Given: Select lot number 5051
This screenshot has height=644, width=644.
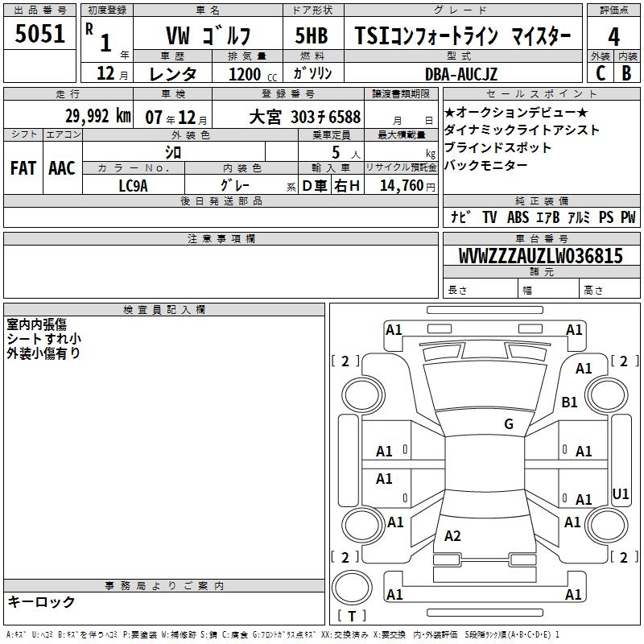Looking at the screenshot, I should 40,35.
